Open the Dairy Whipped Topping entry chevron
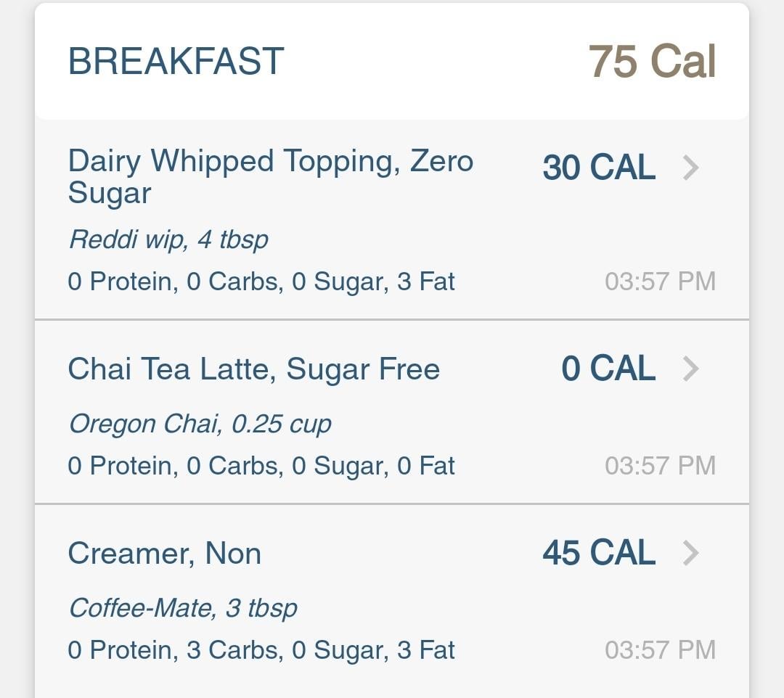 pyautogui.click(x=690, y=168)
